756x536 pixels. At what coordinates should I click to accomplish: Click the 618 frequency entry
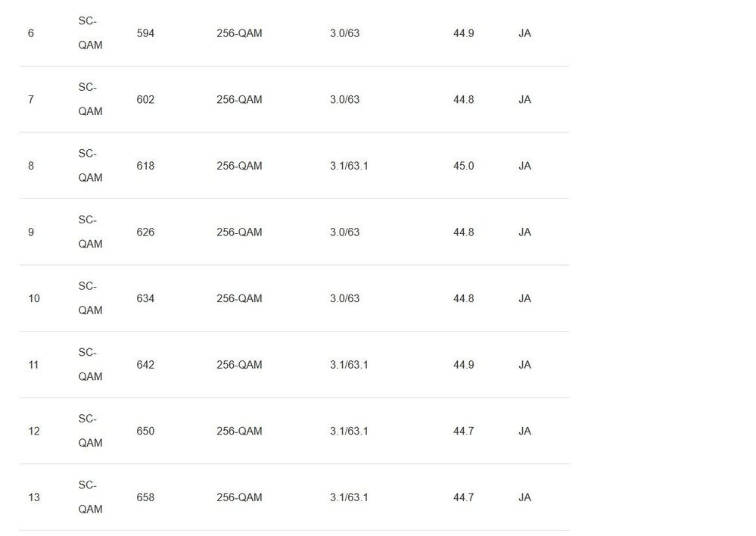tap(145, 166)
